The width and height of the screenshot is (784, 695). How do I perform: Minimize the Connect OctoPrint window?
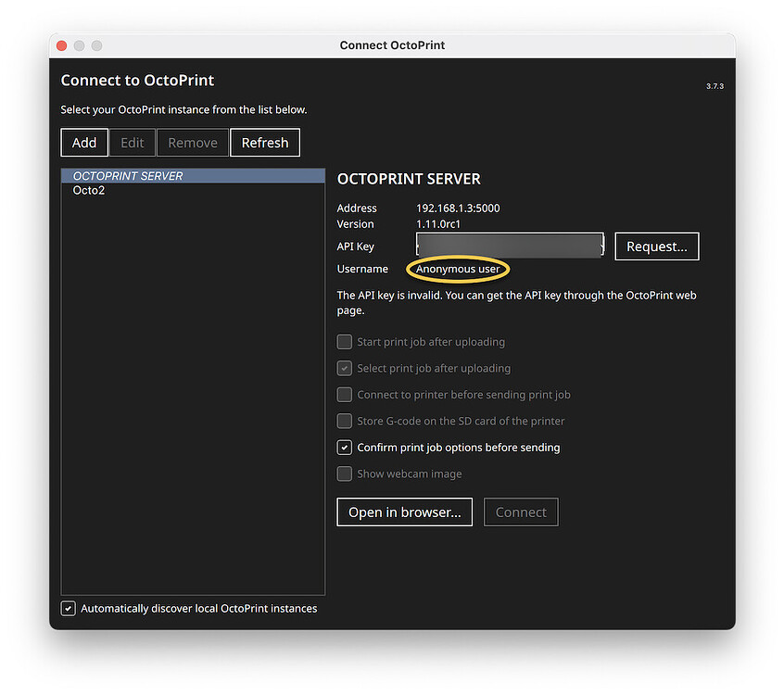pos(79,44)
